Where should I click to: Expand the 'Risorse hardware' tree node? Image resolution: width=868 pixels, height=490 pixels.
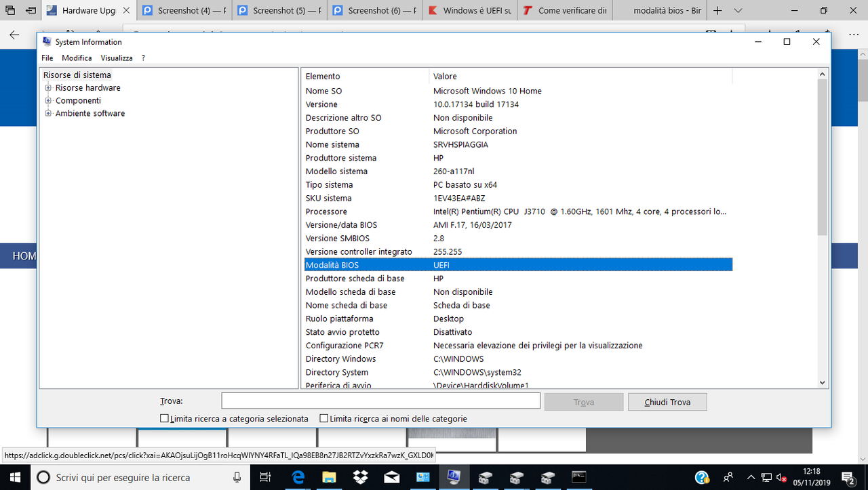pyautogui.click(x=47, y=87)
